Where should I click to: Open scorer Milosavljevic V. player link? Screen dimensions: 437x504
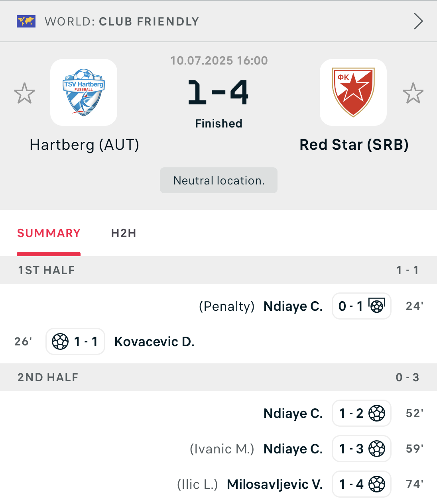click(x=275, y=484)
